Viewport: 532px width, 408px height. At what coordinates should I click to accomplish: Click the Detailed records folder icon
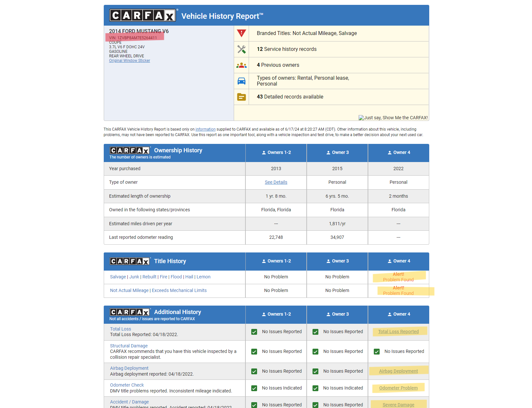click(x=242, y=97)
